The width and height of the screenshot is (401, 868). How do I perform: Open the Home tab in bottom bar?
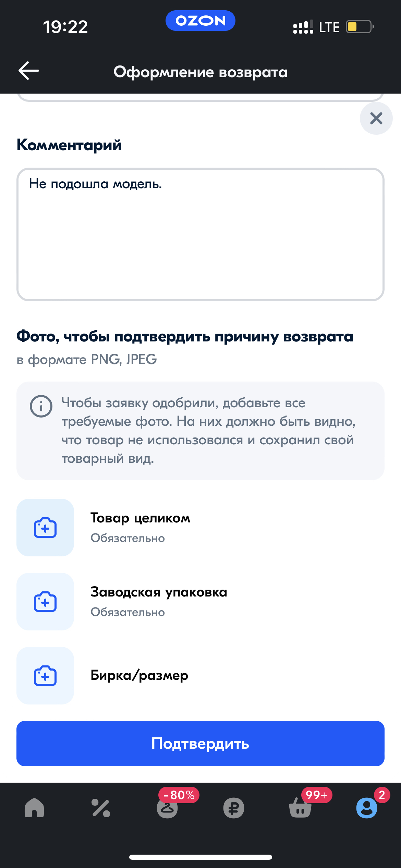click(34, 808)
